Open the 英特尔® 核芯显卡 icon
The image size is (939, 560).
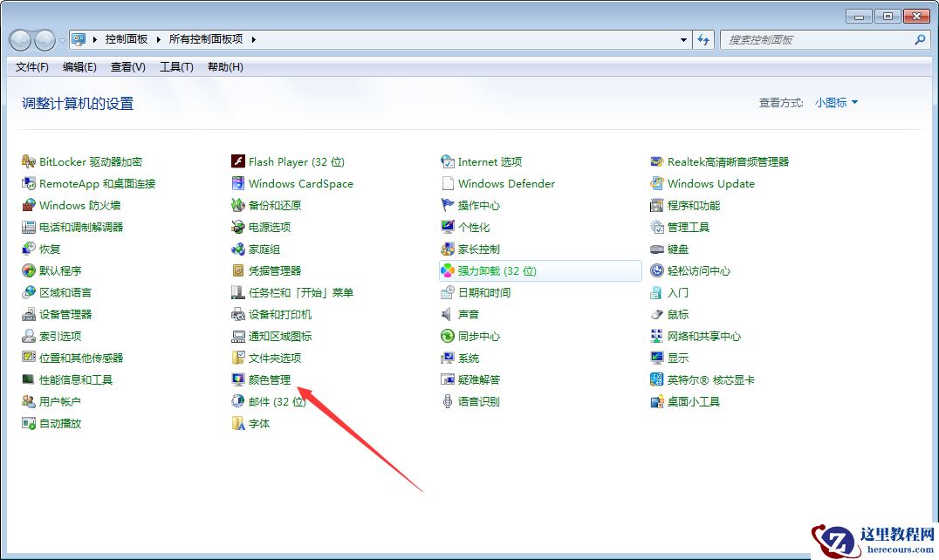coord(657,380)
